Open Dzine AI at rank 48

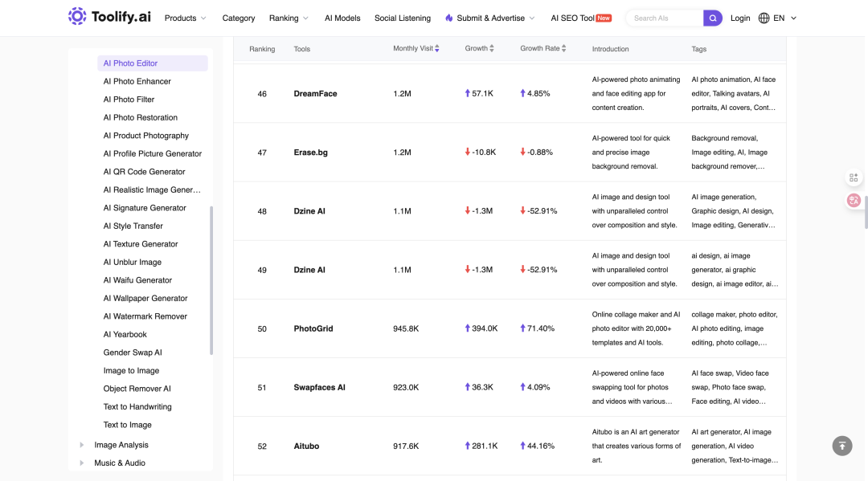point(309,211)
